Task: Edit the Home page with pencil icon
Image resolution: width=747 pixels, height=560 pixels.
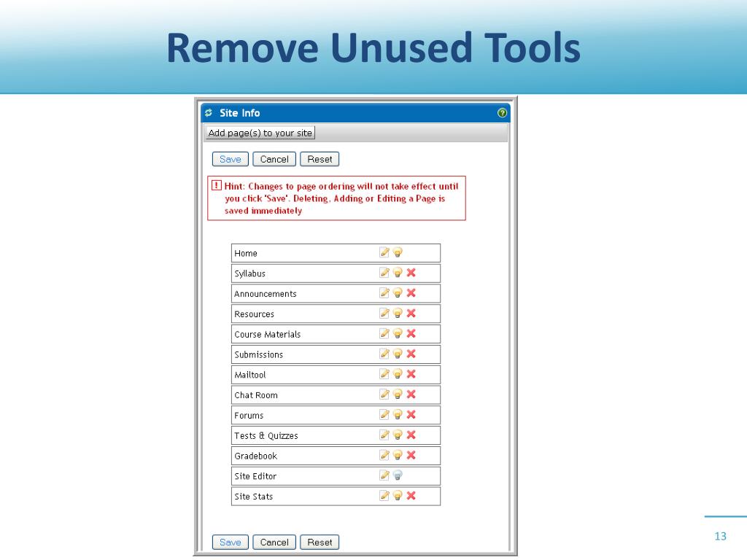Action: point(384,252)
